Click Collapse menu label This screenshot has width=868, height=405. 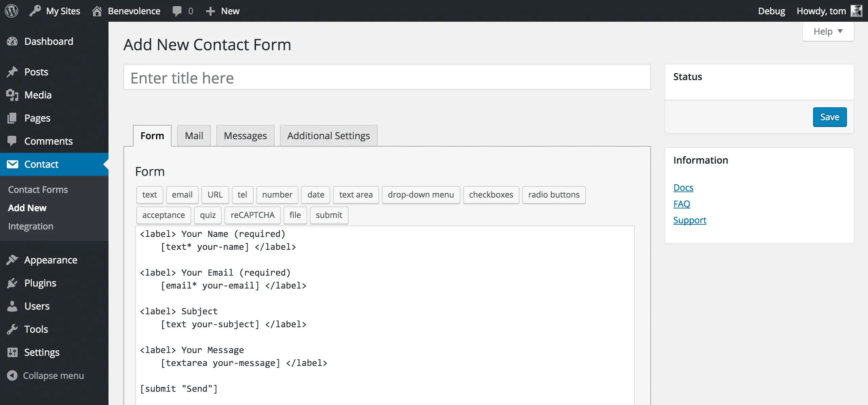53,376
